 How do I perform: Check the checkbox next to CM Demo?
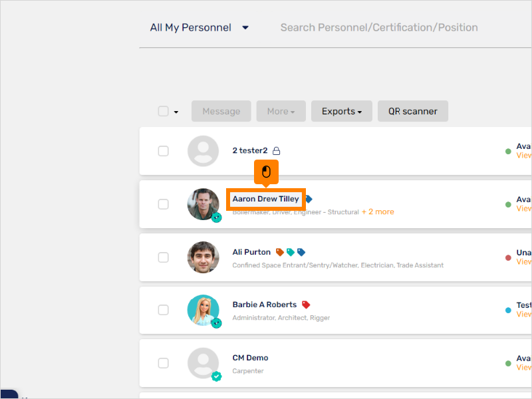tap(163, 363)
